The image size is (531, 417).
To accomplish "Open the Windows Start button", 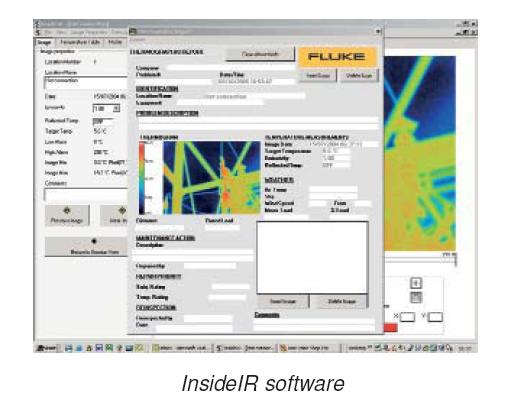I will click(x=46, y=348).
